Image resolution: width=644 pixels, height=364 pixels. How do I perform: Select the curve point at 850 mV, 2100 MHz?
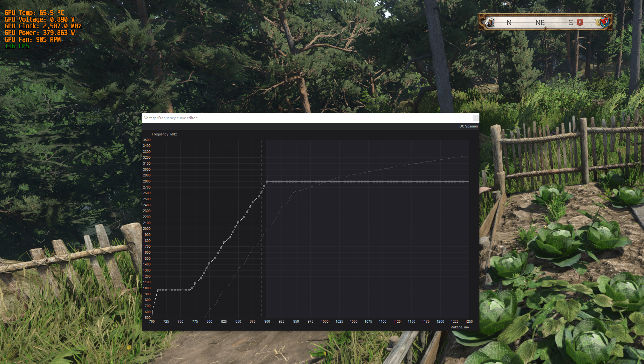point(238,222)
